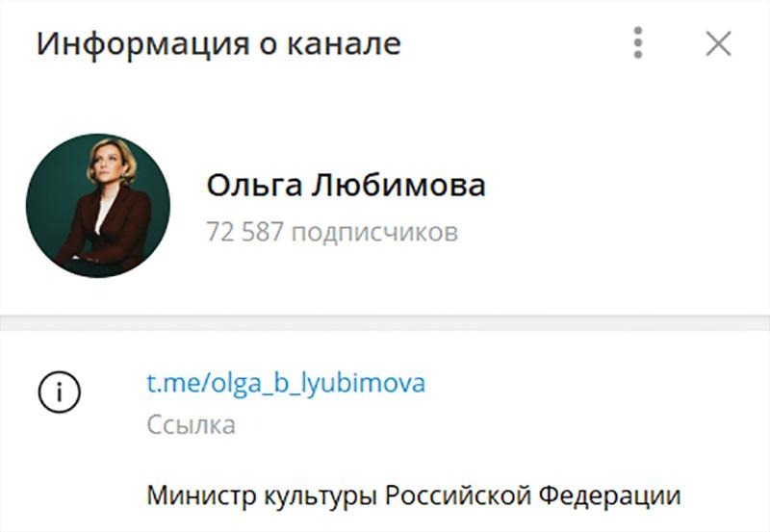
Task: Click the subscriber count below the channel name
Action: click(332, 232)
